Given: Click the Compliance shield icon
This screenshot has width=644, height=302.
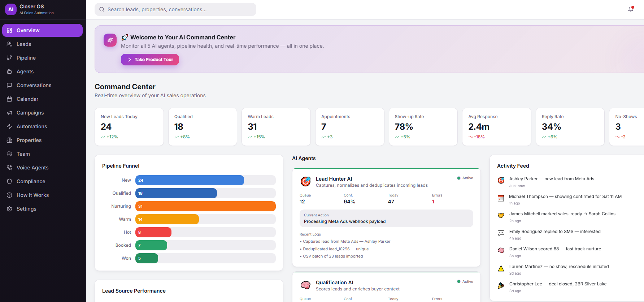Looking at the screenshot, I should click(9, 181).
